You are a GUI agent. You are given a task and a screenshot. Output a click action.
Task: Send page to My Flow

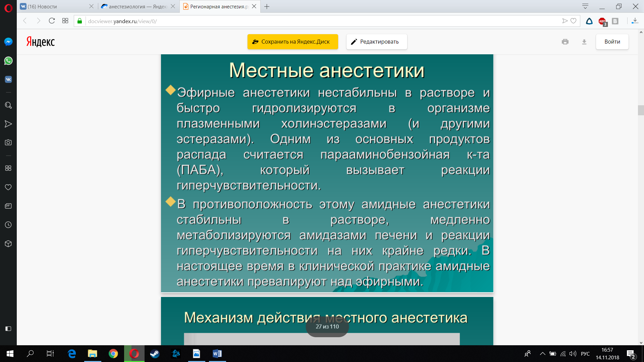click(565, 21)
